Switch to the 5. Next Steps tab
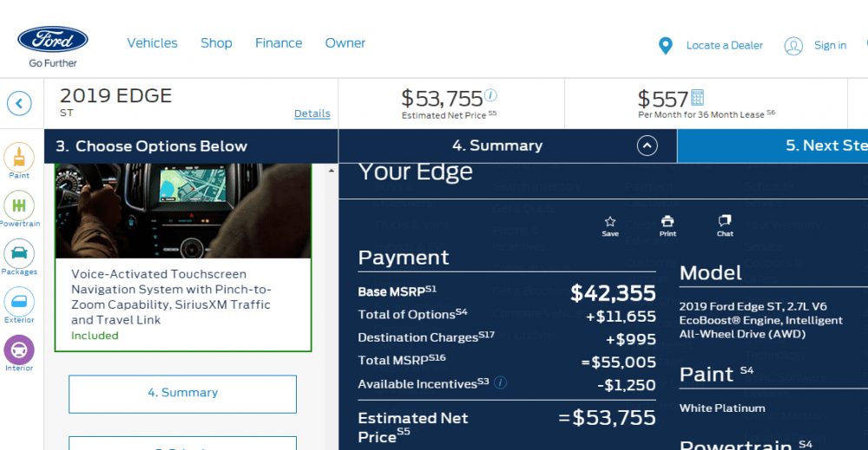 (825, 146)
